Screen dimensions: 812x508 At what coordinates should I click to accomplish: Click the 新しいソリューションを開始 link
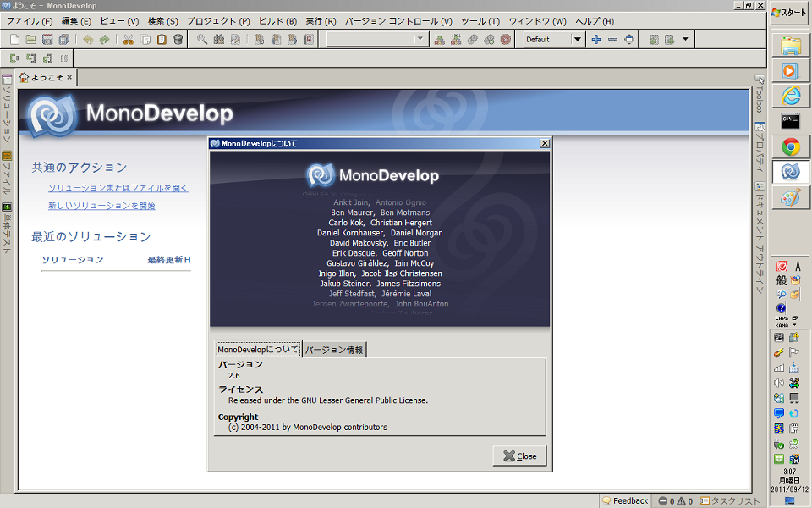coord(101,206)
